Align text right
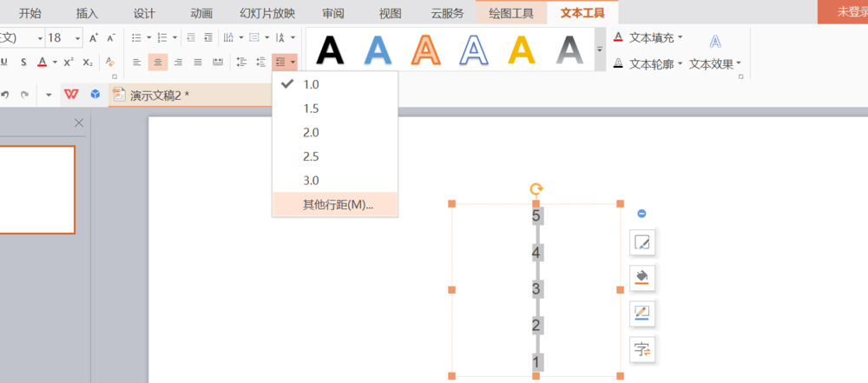The image size is (868, 383). pyautogui.click(x=178, y=62)
